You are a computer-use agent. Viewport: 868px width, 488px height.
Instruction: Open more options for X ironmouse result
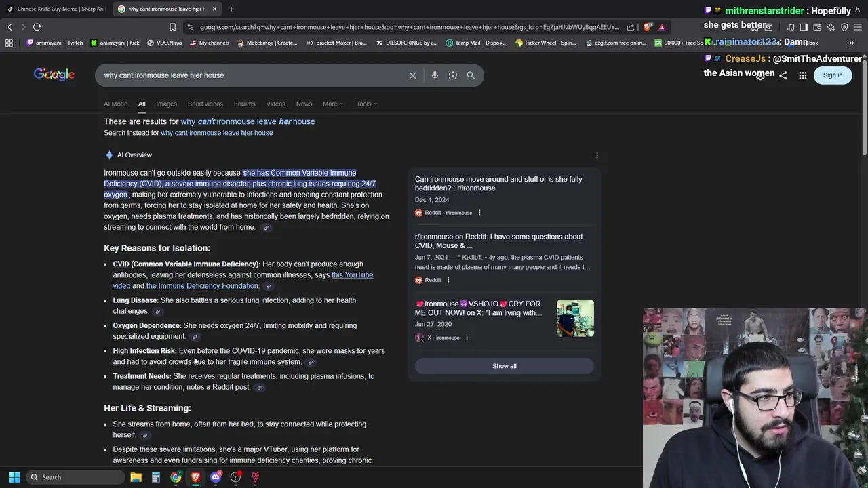tap(467, 338)
